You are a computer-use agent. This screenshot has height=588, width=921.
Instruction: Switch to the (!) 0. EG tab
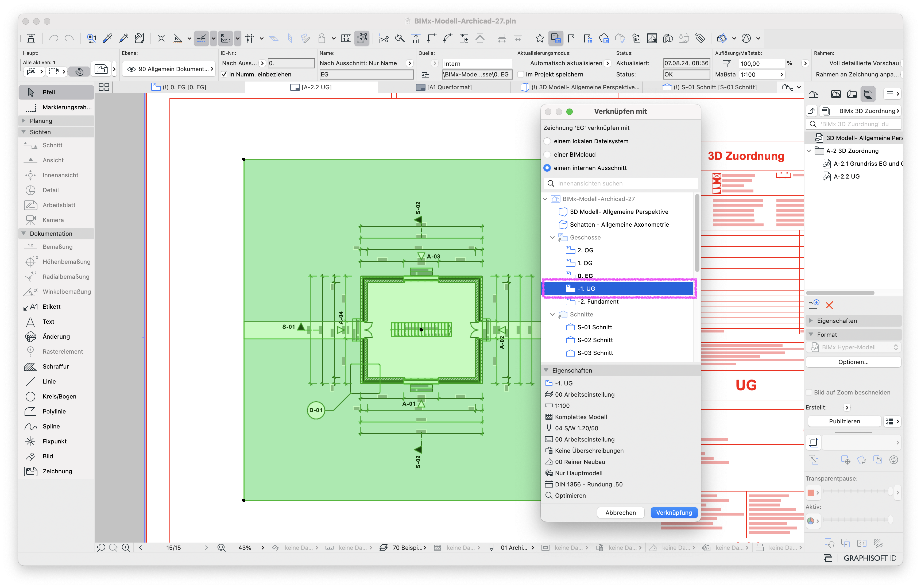179,87
